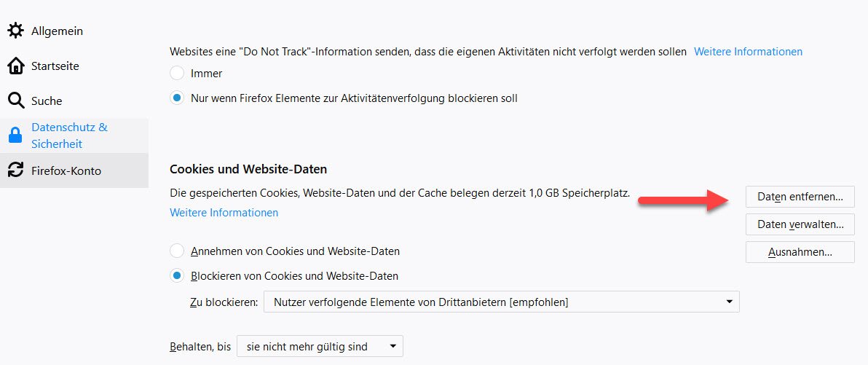Go to the Startseite section

point(55,66)
